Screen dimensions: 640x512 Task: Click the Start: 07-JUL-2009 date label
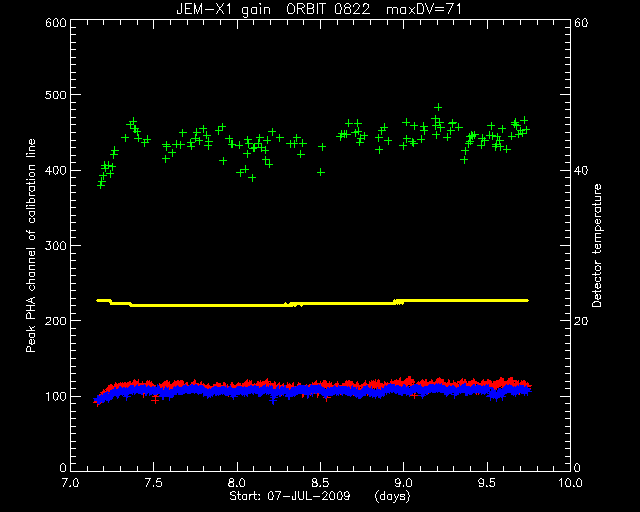(290, 496)
